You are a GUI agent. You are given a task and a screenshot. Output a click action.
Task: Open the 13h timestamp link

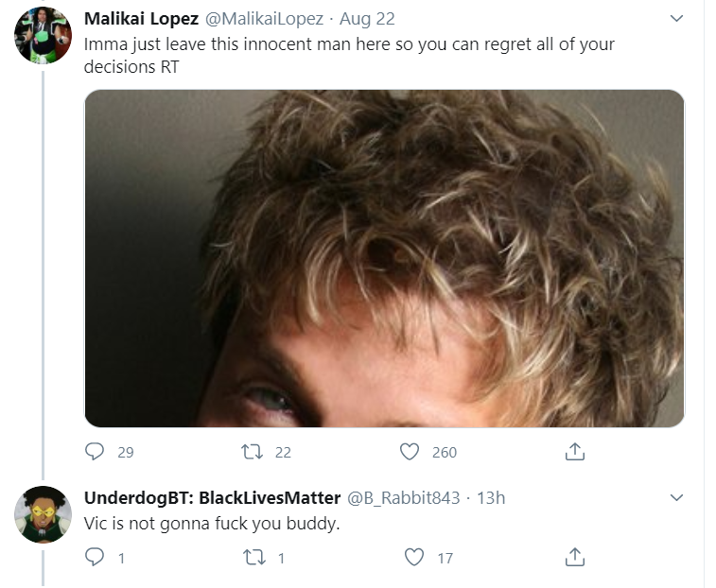coord(491,497)
